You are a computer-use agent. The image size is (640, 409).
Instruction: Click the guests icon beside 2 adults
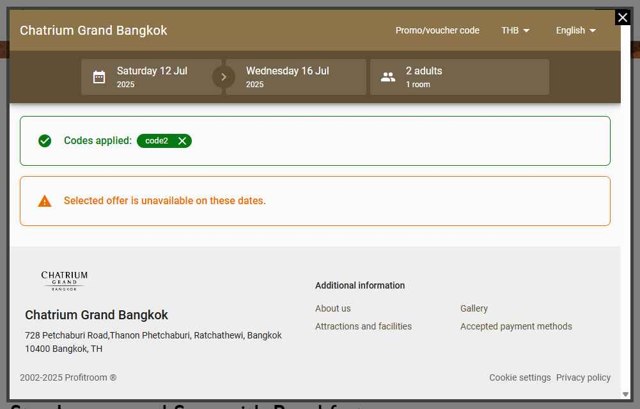[388, 77]
